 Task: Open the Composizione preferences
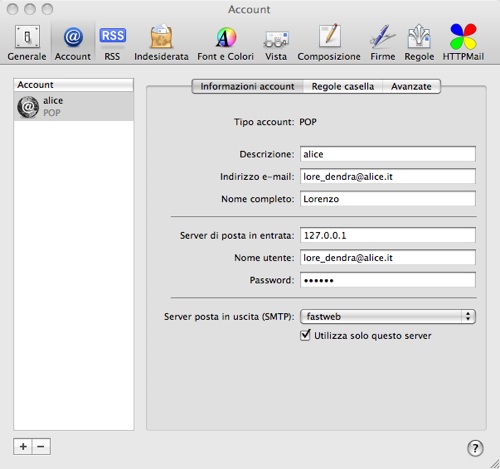[x=329, y=43]
